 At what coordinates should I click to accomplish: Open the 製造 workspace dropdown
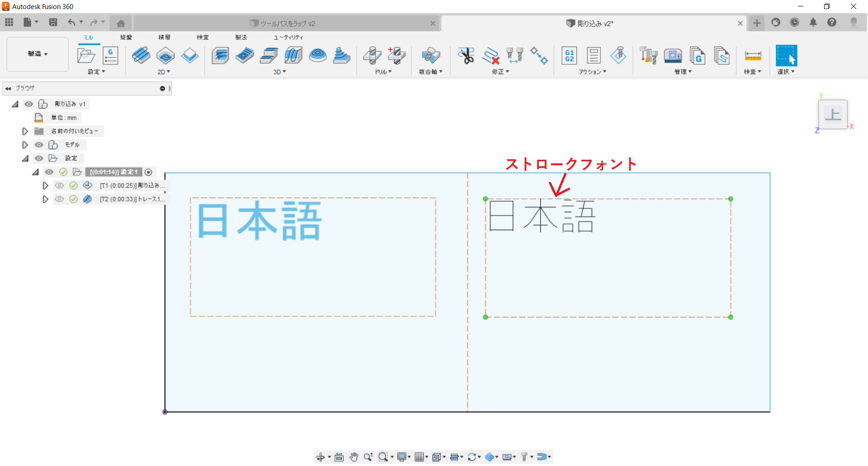click(x=38, y=54)
